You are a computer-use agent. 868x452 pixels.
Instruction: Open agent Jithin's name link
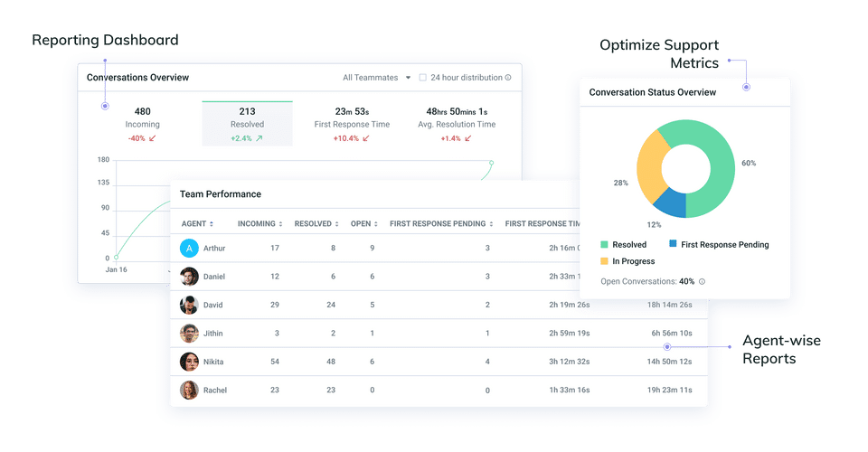[212, 333]
